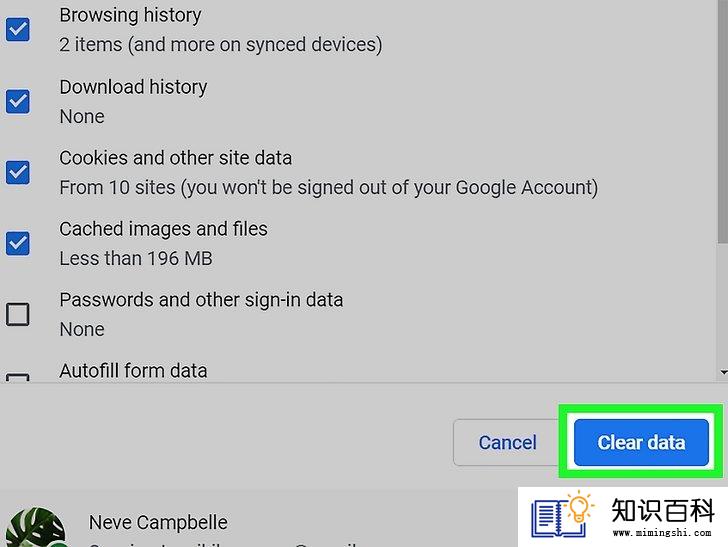Click the Cookies and other site data label
The image size is (728, 547).
point(176,158)
